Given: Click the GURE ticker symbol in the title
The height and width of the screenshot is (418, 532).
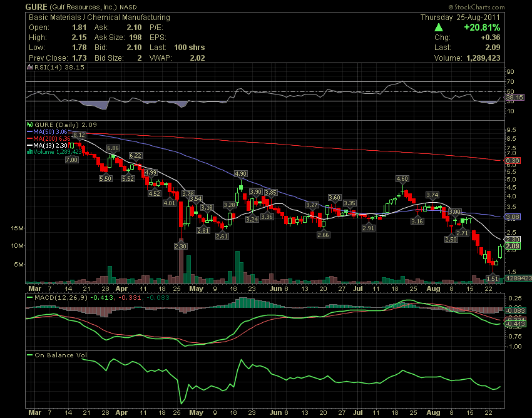Looking at the screenshot, I should coord(37,7).
